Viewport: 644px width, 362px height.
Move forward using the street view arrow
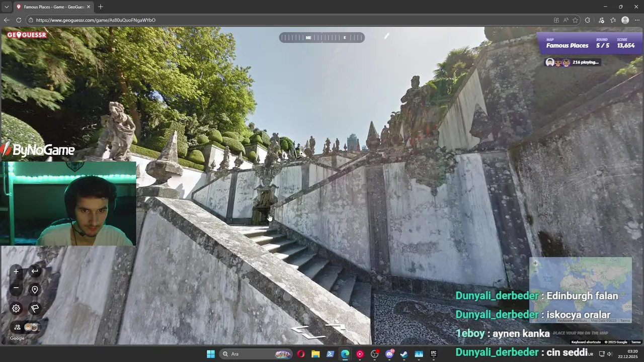(x=336, y=327)
